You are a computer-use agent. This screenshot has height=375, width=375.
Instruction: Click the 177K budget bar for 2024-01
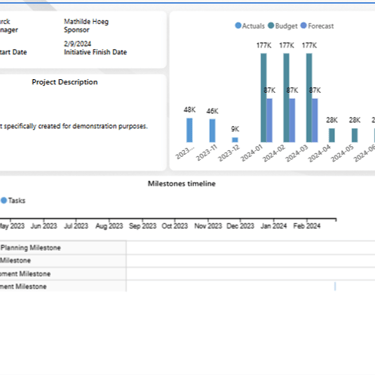(264, 98)
